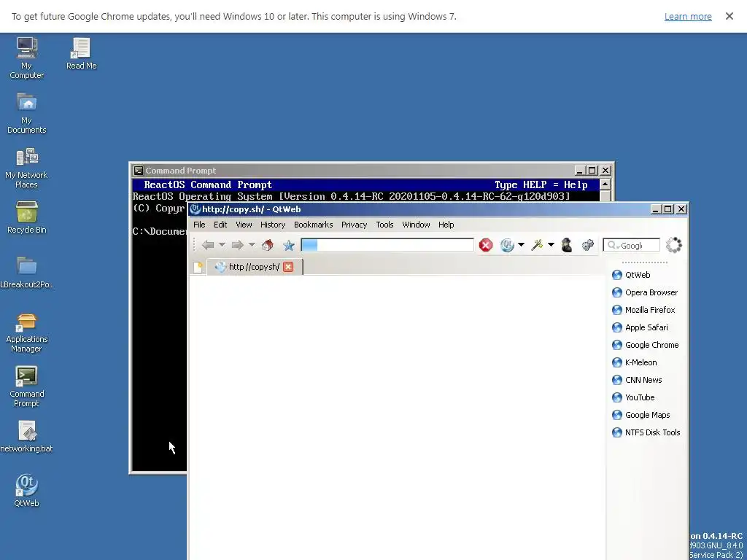747x560 pixels.
Task: Select the LBreakout2 folder on desktop
Action: (x=27, y=273)
